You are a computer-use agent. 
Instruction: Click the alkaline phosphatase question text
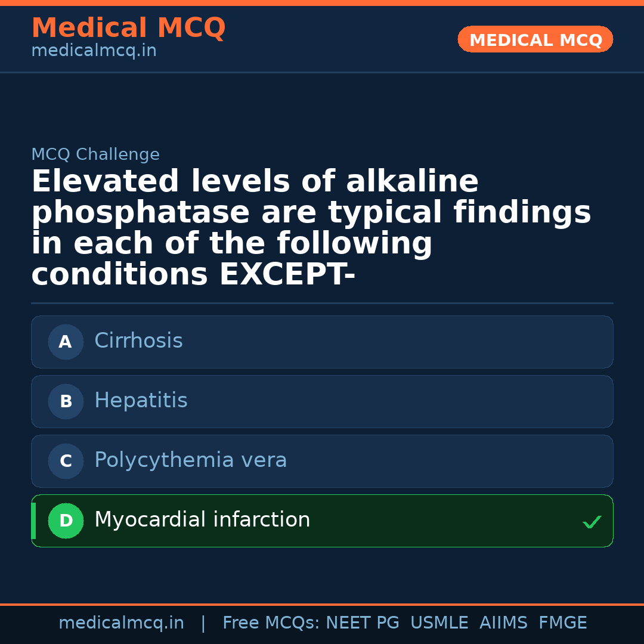tap(310, 228)
